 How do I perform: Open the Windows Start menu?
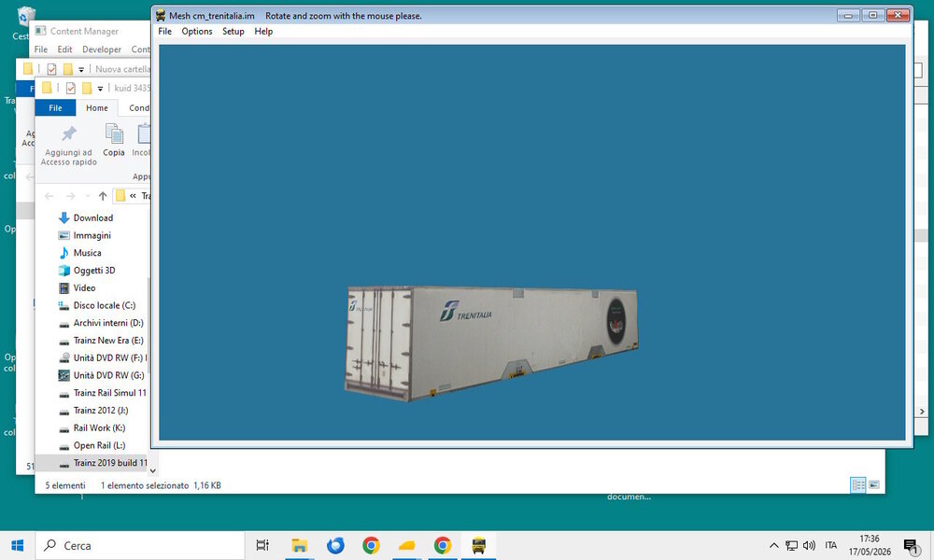coord(17,545)
